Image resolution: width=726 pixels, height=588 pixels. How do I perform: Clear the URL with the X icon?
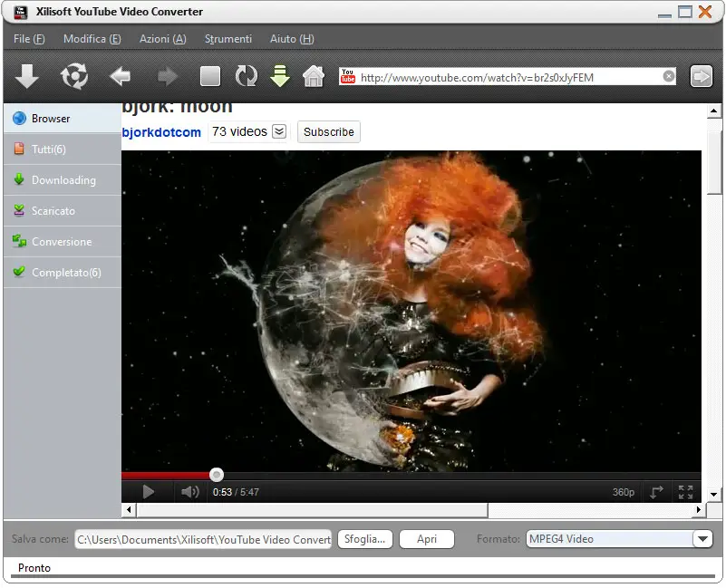pyautogui.click(x=668, y=76)
